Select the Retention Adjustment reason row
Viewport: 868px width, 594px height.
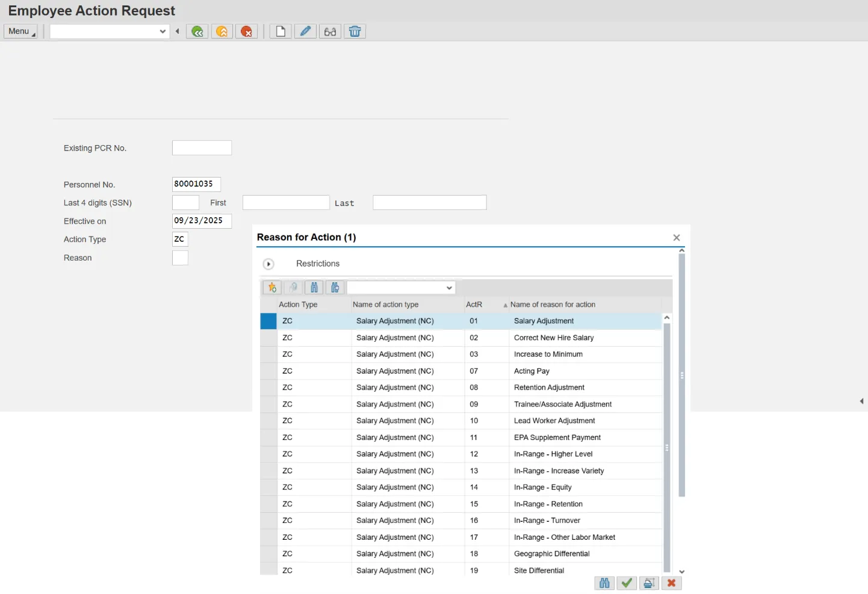pyautogui.click(x=549, y=388)
